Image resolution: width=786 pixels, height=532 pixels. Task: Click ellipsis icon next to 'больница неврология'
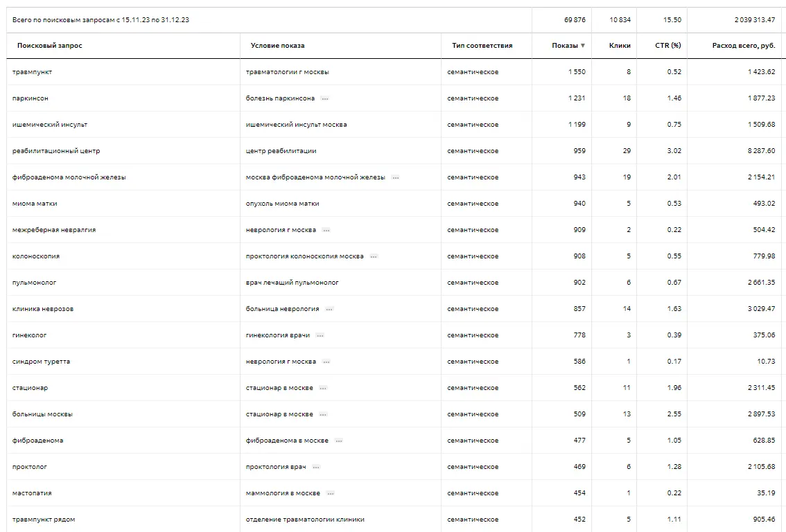[329, 309]
